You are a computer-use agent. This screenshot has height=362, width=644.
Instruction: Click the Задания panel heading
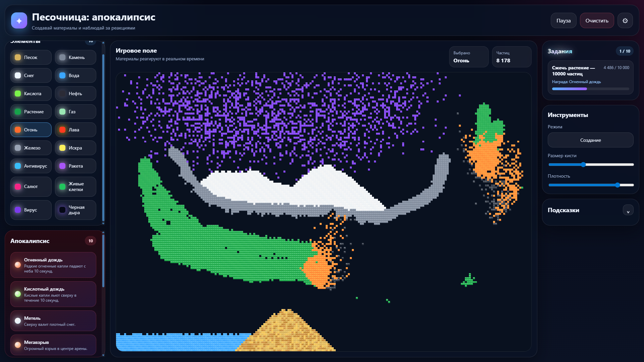click(560, 51)
